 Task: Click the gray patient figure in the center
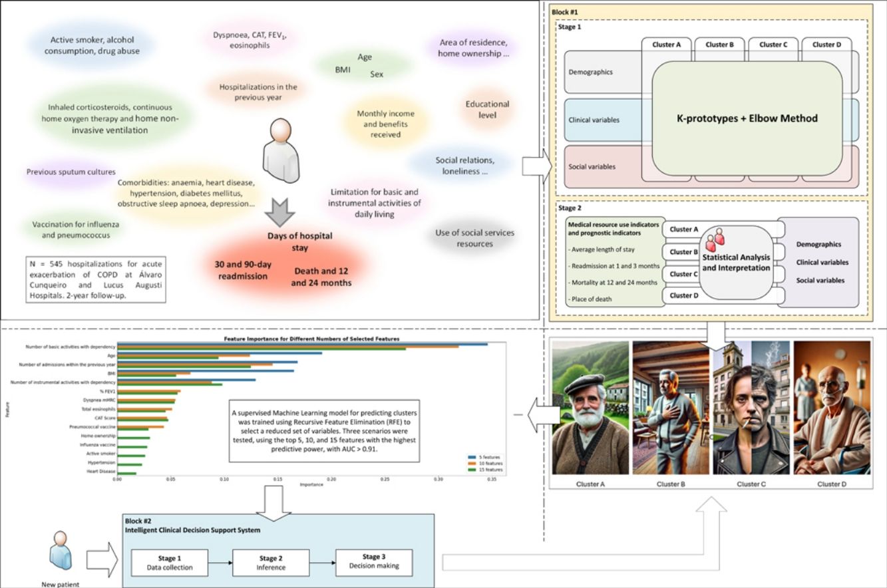coord(281,153)
